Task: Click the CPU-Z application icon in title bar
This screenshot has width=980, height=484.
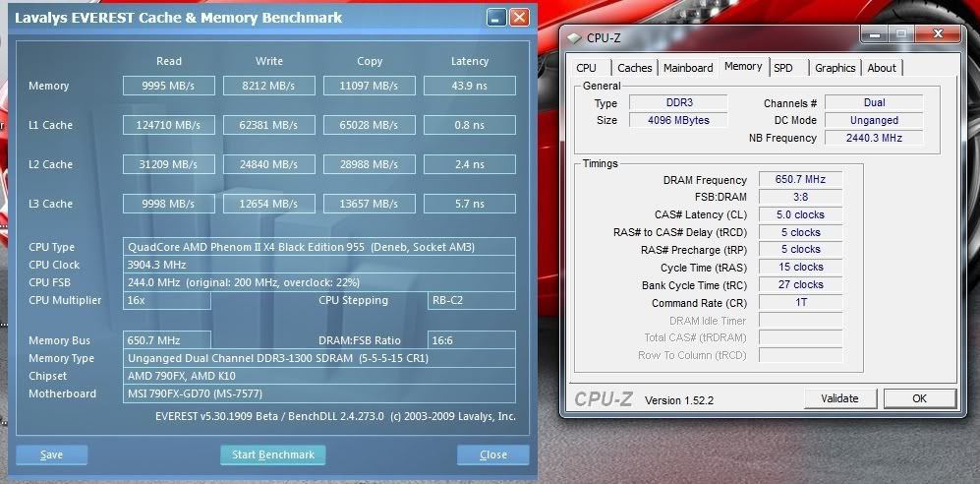Action: point(573,37)
